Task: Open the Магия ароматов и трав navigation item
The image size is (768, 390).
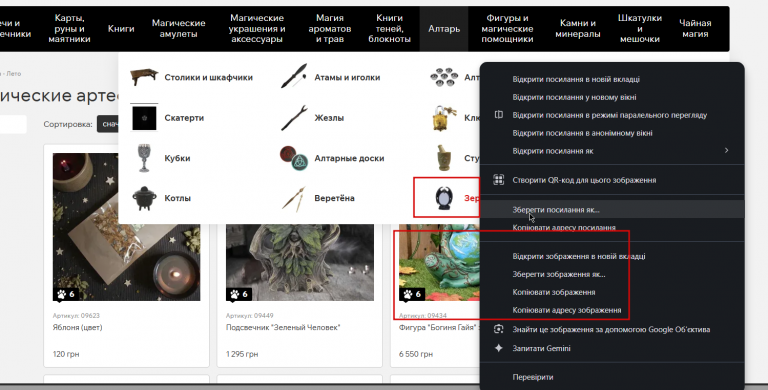Action: pos(330,28)
